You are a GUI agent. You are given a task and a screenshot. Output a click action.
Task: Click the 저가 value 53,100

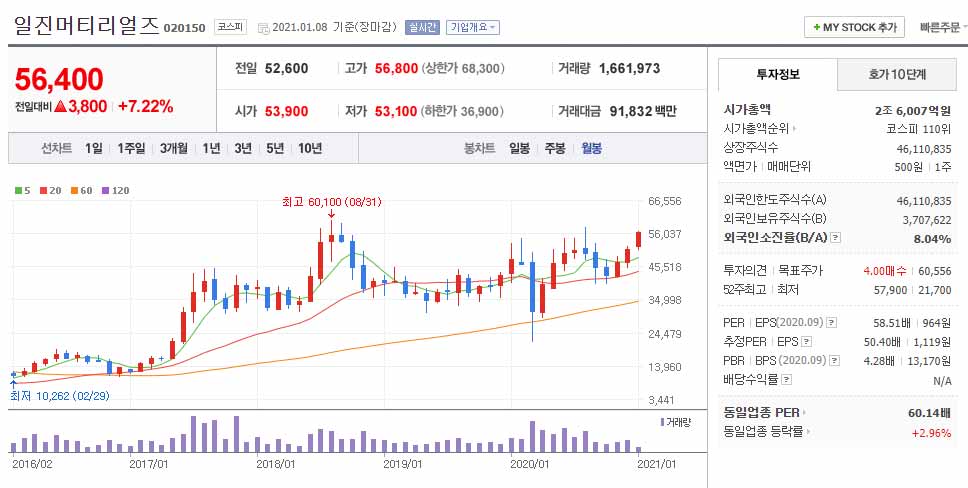(396, 112)
